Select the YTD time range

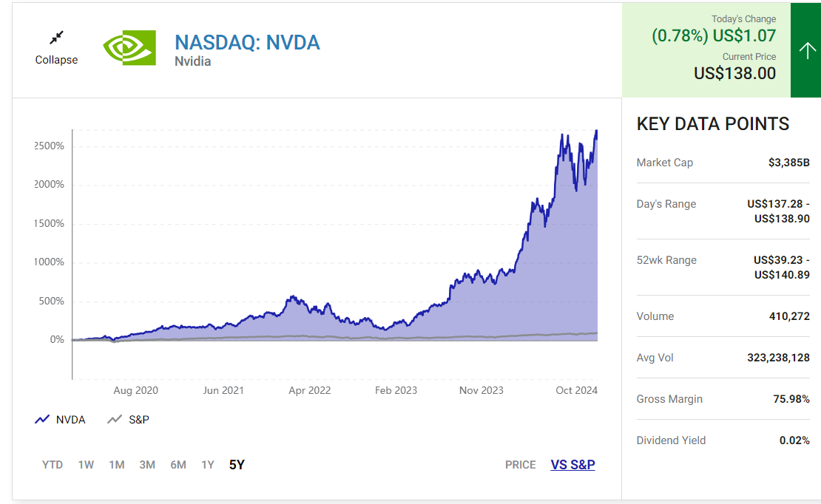[53, 465]
